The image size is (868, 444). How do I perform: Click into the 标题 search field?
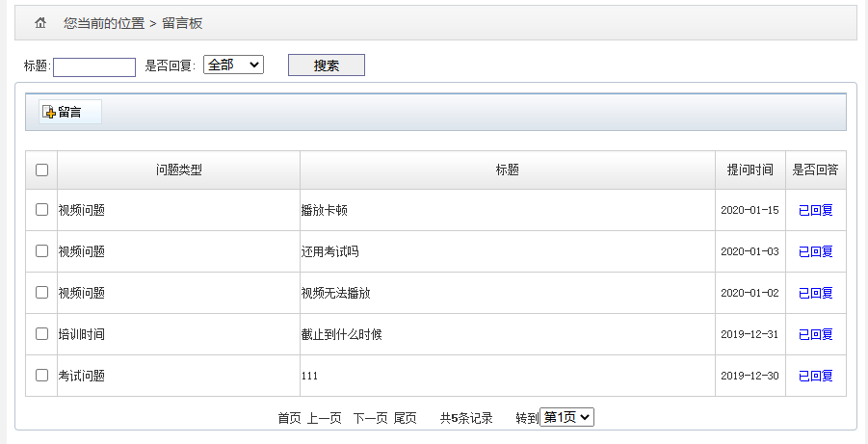pos(94,66)
